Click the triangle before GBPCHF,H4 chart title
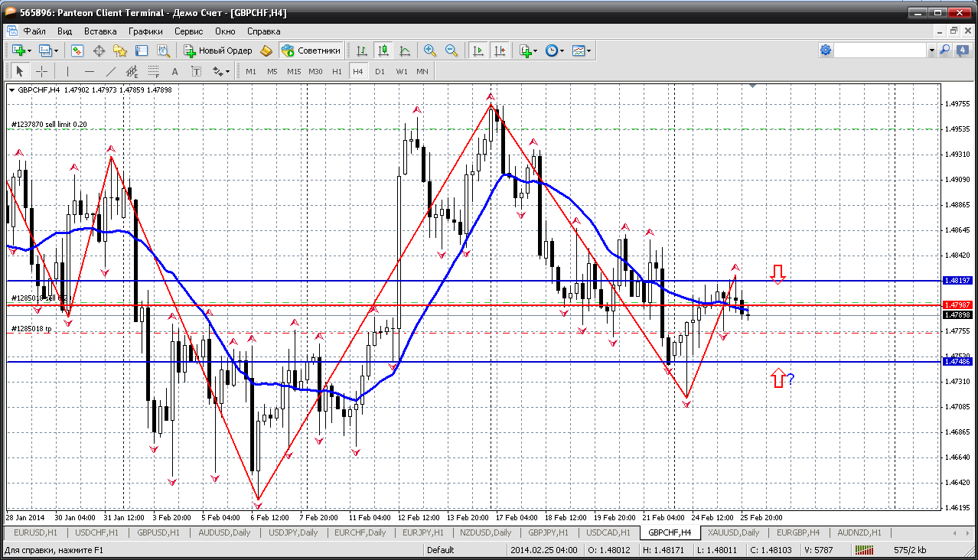 tap(12, 90)
